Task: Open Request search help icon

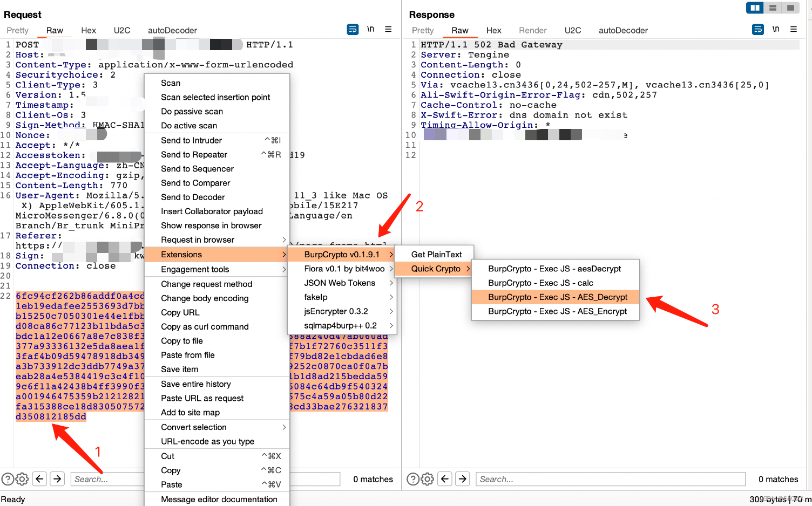Action: click(8, 479)
